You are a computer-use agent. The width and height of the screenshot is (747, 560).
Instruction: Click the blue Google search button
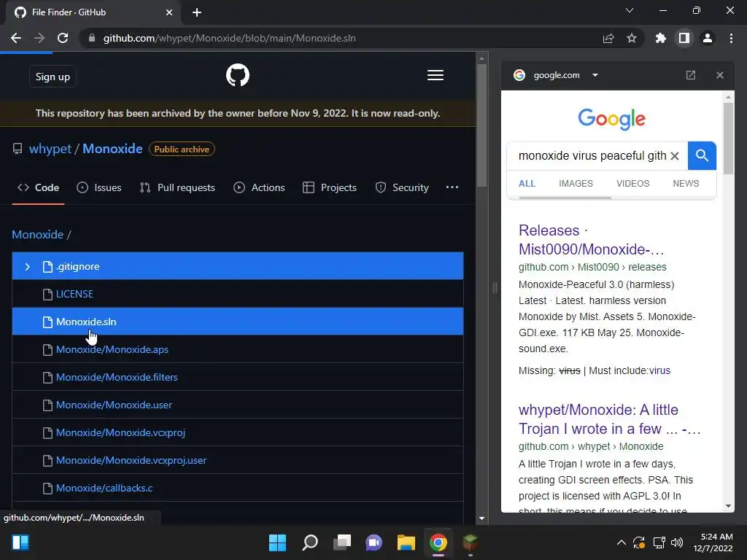pos(702,156)
